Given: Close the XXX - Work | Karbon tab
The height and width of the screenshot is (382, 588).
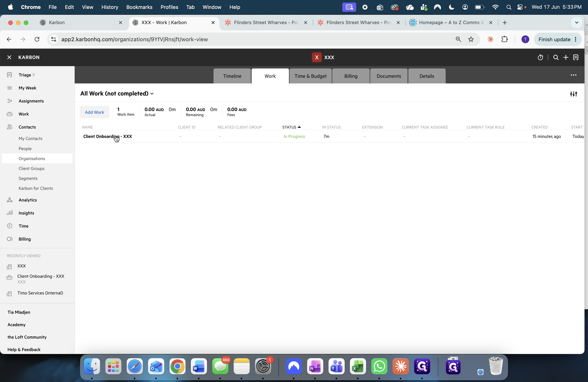Looking at the screenshot, I should point(213,23).
